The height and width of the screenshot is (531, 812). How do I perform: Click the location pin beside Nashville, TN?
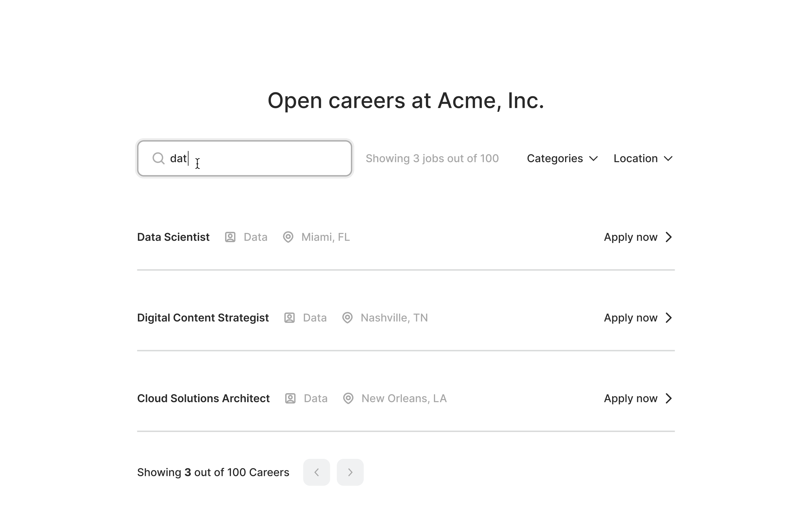(348, 318)
